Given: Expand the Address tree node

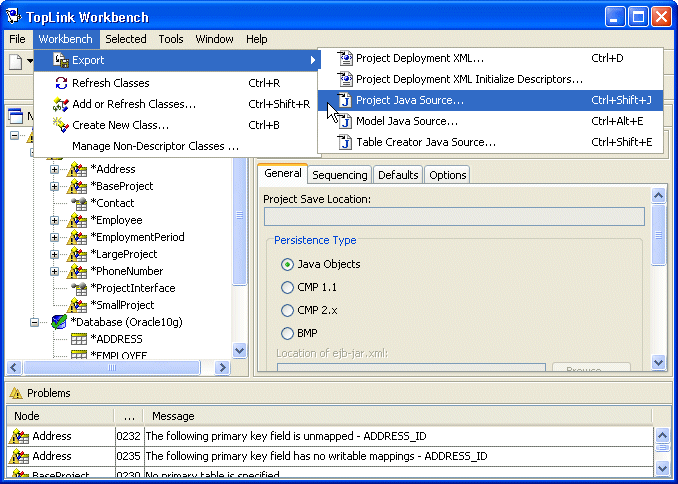Looking at the screenshot, I should (54, 169).
